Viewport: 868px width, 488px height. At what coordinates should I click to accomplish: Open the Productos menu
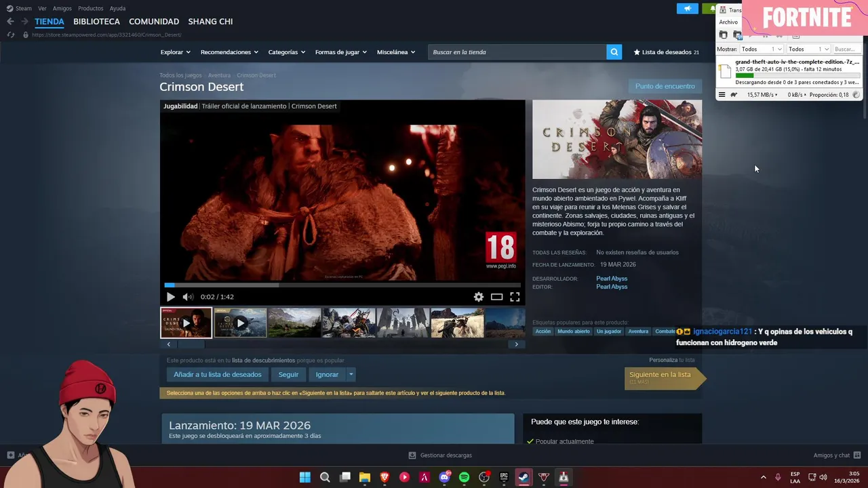coord(91,8)
